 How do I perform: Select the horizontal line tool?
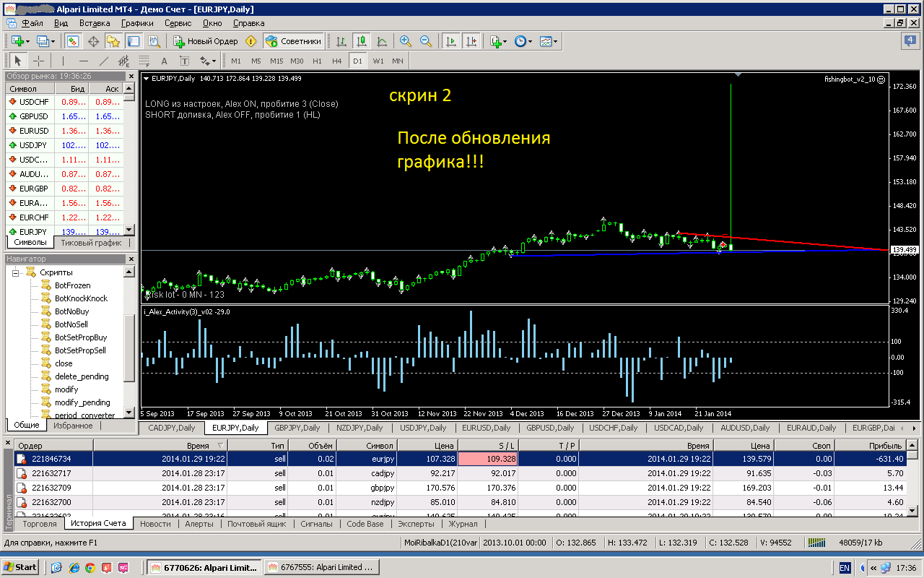tap(84, 61)
